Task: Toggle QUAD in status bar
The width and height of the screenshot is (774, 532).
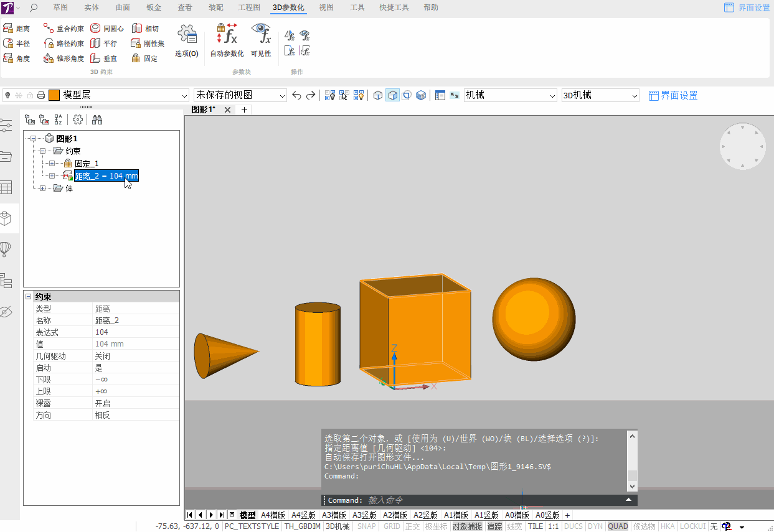Action: pos(618,526)
